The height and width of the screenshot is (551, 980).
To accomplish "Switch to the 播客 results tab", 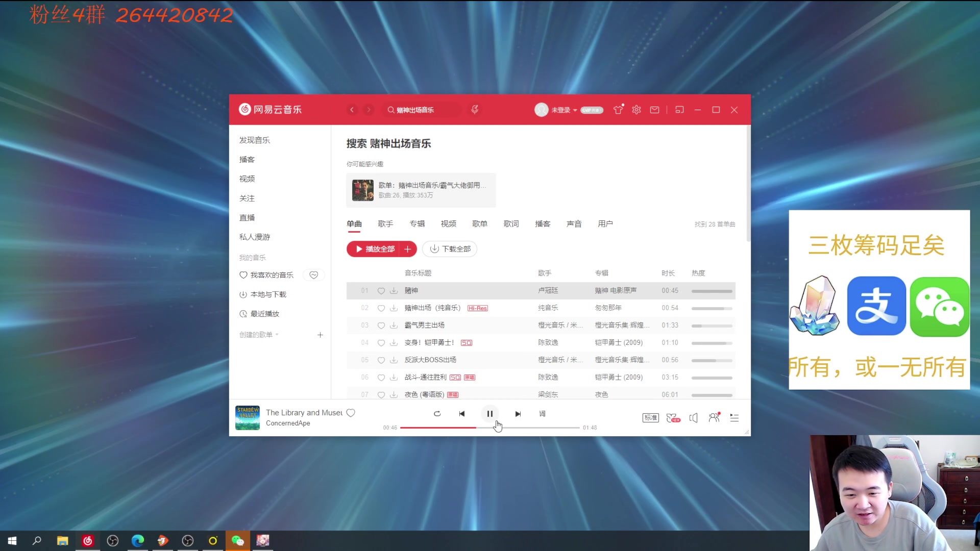I will click(543, 224).
